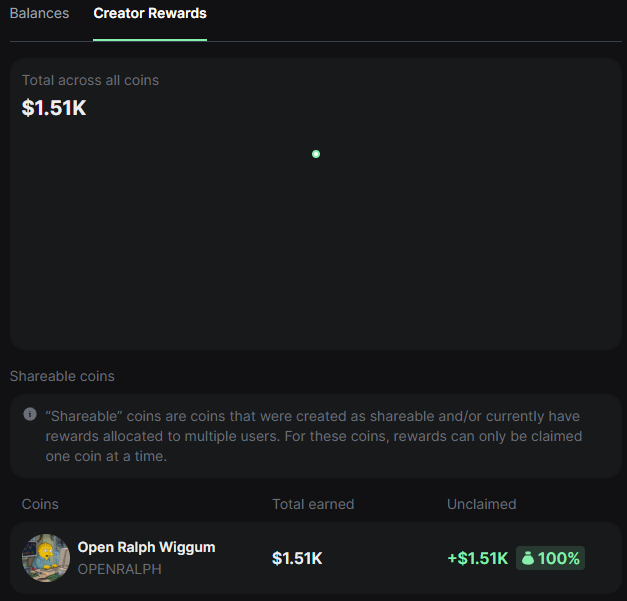Click the $1.51K total across coins amount
This screenshot has height=601, width=627.
tap(54, 108)
